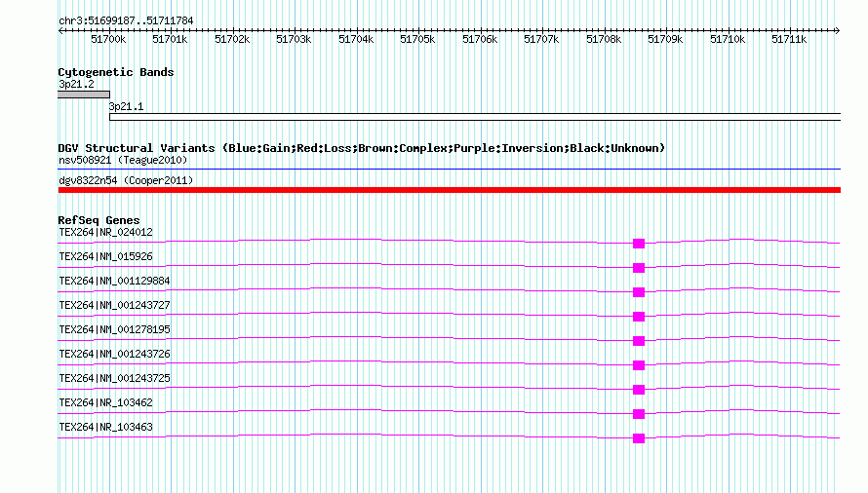Click the red dgv8322n54 loss bar

tap(449, 190)
